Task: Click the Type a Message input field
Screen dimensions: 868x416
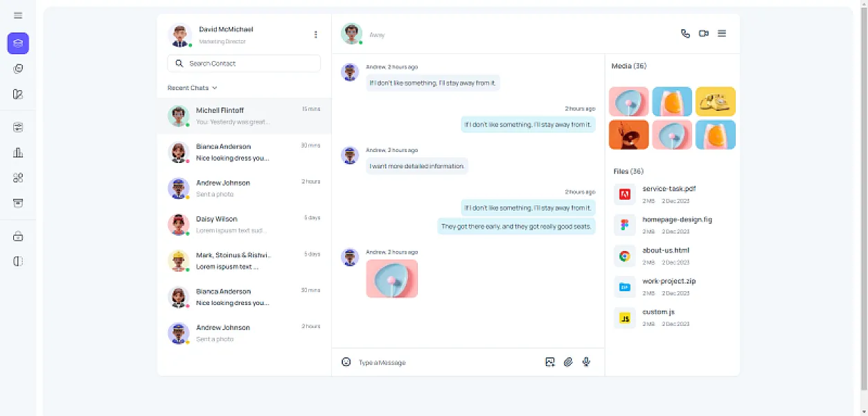Action: (443, 363)
